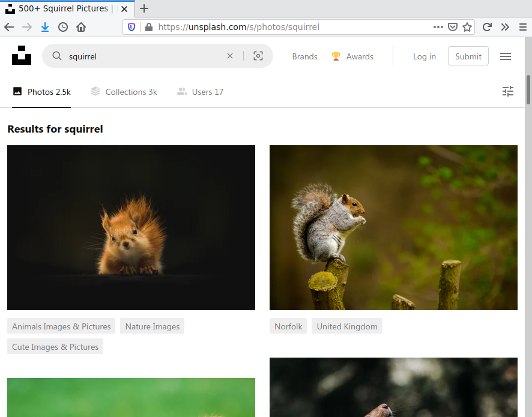Viewport: 532px width, 417px height.
Task: Open the browser history clock icon
Action: 63,27
